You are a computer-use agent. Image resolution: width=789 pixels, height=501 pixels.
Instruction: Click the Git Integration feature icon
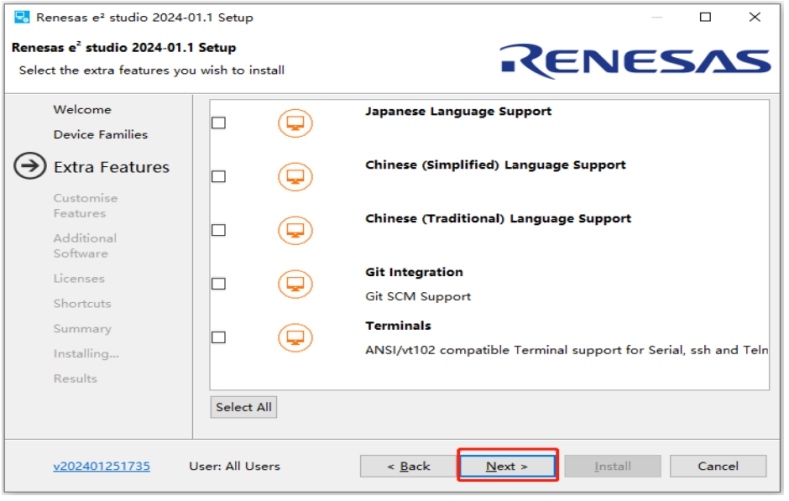point(295,284)
